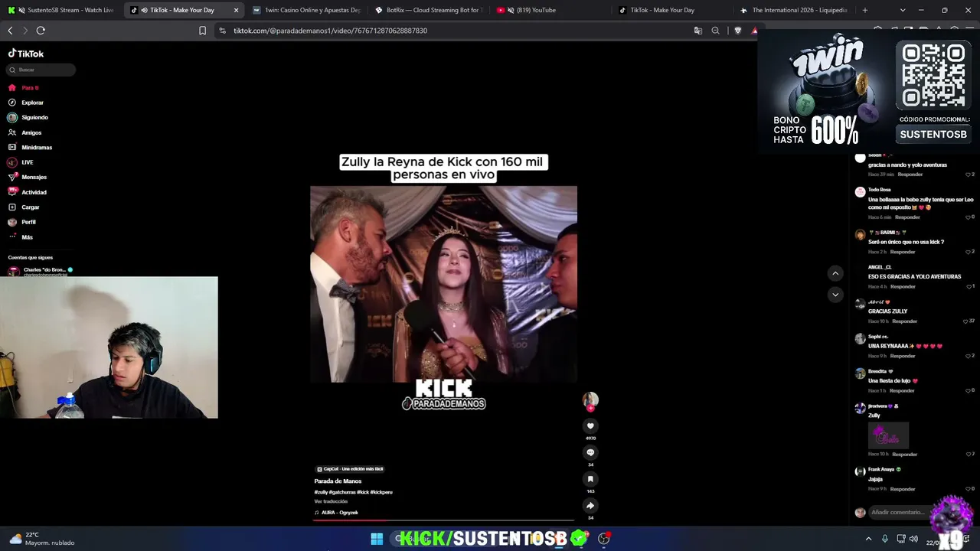Show hidden system tray icons
This screenshot has height=551, width=980.
(868, 539)
